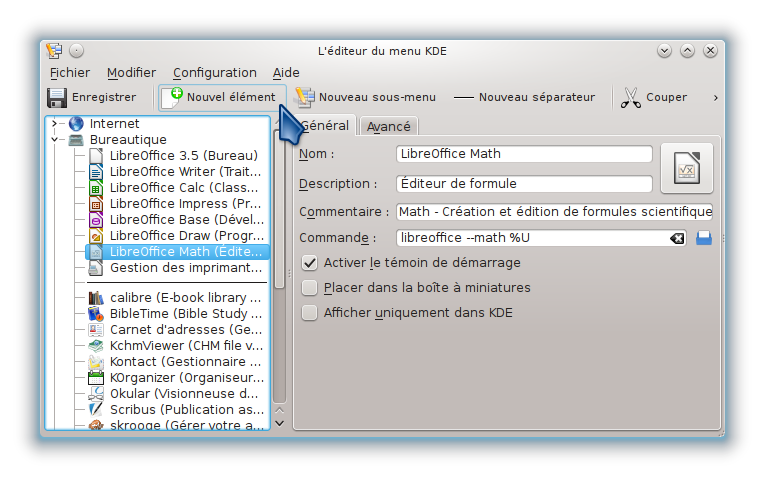
Task: Select the Bureautique category icon
Action: point(76,140)
